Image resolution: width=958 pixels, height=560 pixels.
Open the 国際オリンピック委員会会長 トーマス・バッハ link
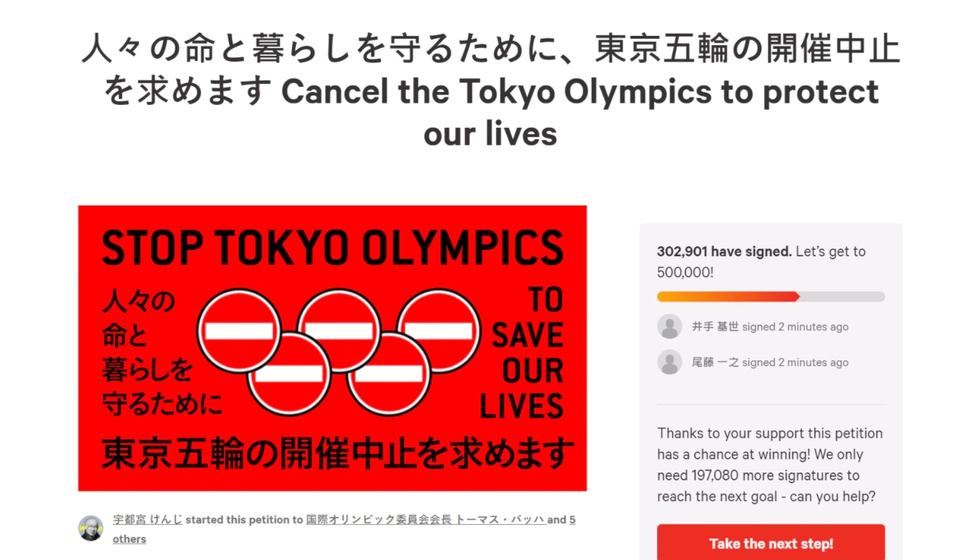coord(425,520)
